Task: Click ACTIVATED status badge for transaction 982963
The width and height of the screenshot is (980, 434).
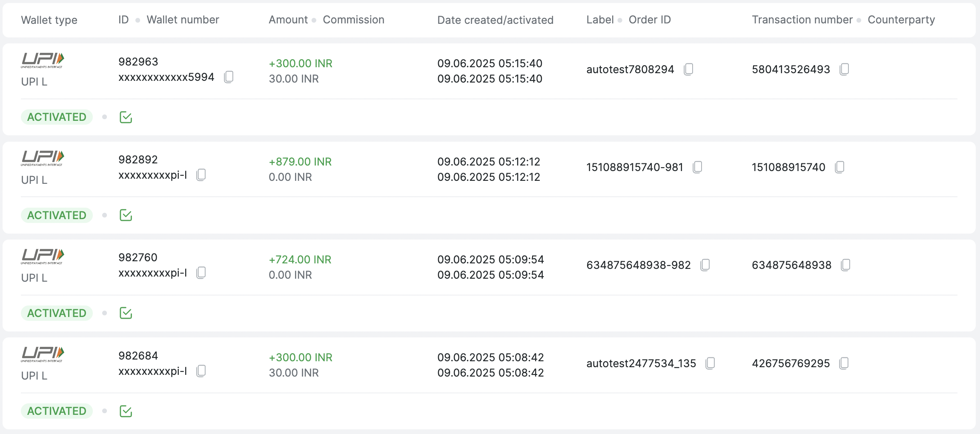Action: (x=57, y=117)
